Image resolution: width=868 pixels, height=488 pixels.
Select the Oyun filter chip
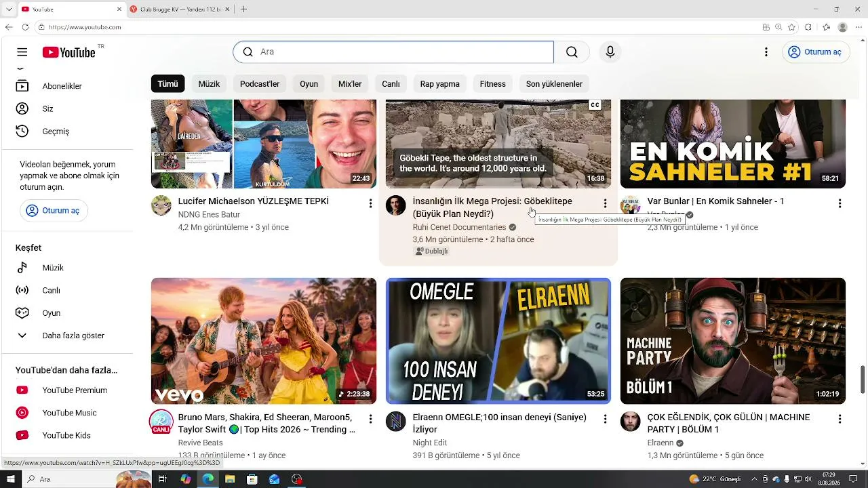pyautogui.click(x=309, y=84)
